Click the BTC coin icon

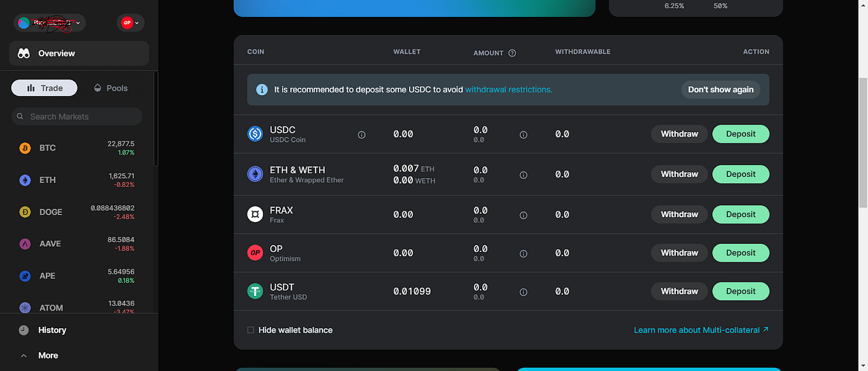[x=25, y=148]
